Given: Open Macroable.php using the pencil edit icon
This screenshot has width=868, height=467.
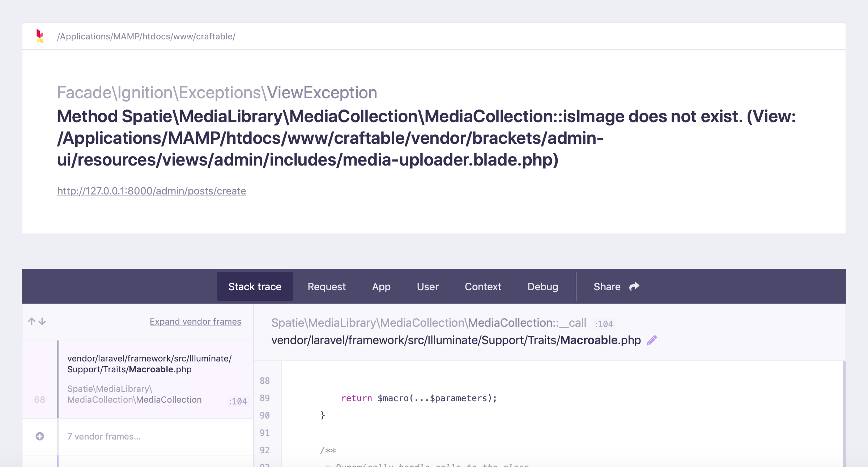Looking at the screenshot, I should click(652, 340).
